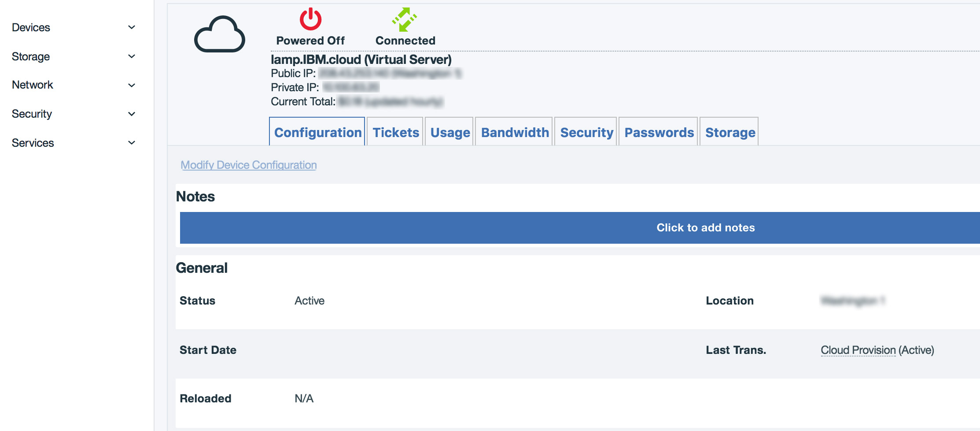Viewport: 980px width, 431px height.
Task: Click the 'Start Date' row label
Action: [x=208, y=350]
